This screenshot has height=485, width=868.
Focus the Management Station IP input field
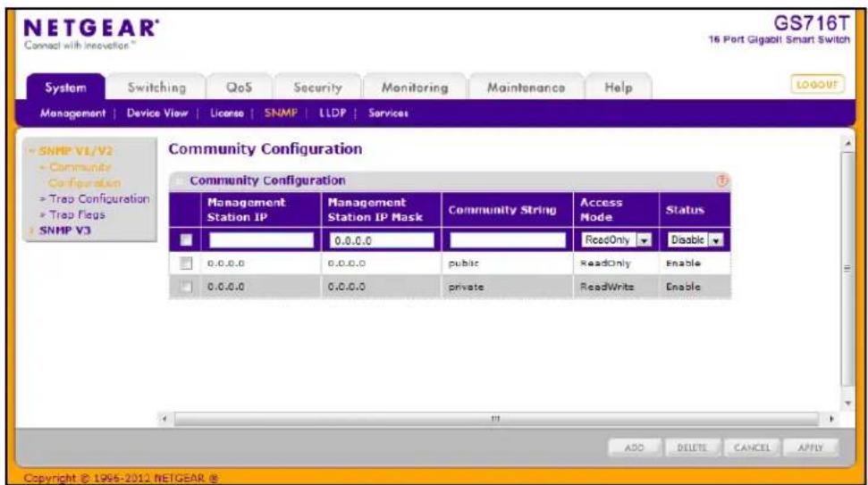[261, 240]
